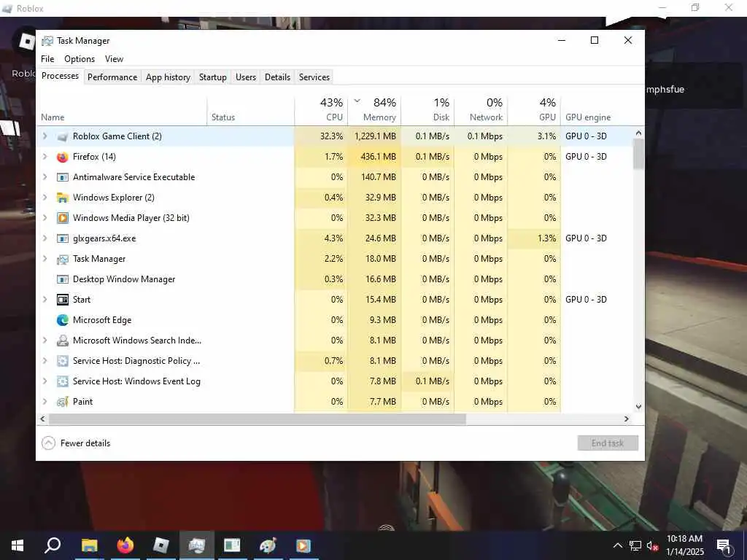Click the Paint process icon in list
Image resolution: width=747 pixels, height=560 pixels.
click(x=63, y=402)
